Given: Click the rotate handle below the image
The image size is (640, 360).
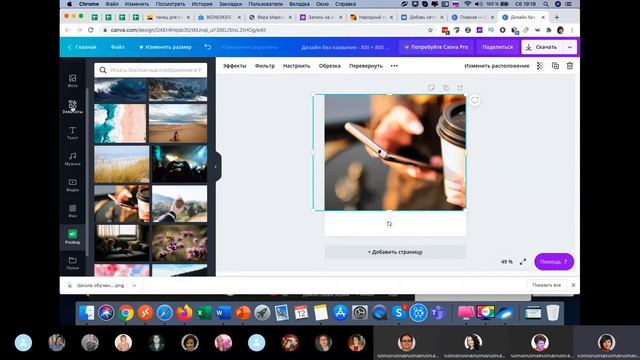Looking at the screenshot, I should 389,224.
